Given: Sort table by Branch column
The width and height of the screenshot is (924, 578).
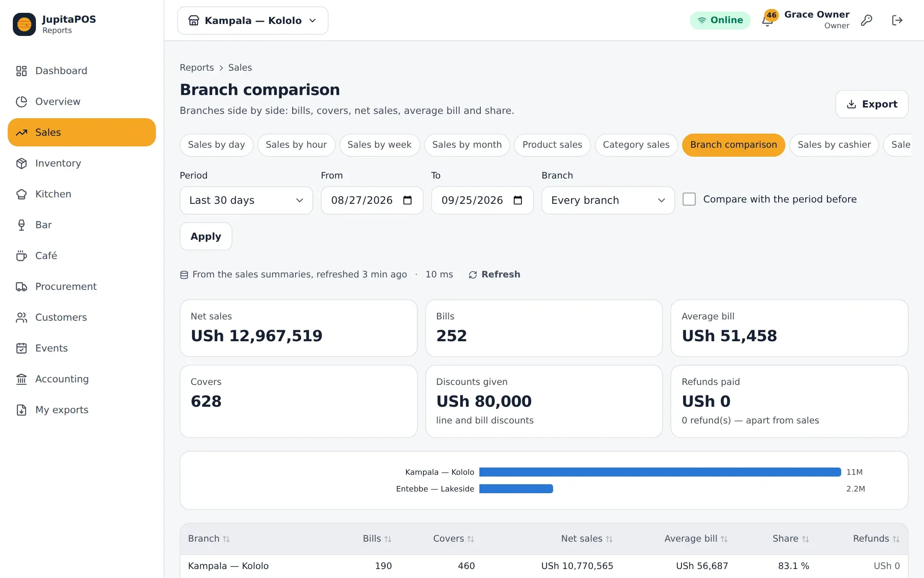Looking at the screenshot, I should coord(209,539).
